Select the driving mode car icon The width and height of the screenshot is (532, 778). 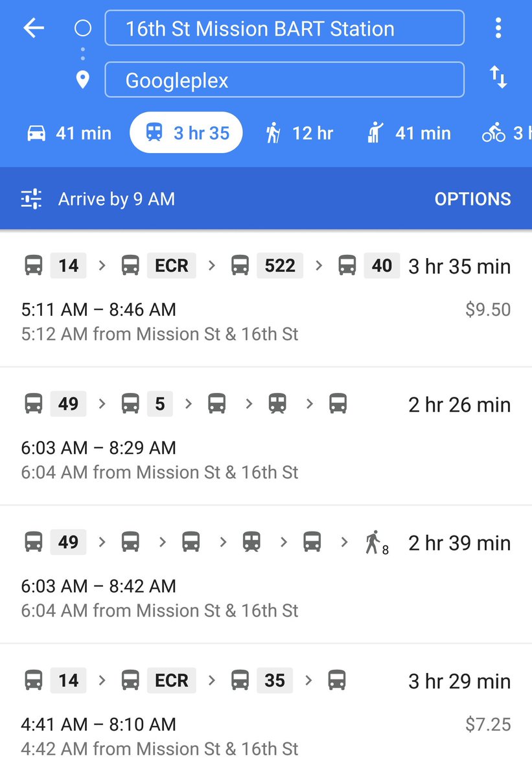tap(36, 133)
